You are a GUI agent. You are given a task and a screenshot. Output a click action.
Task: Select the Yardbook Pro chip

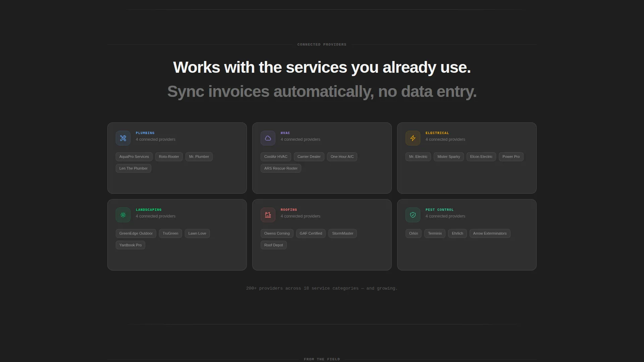(x=130, y=245)
